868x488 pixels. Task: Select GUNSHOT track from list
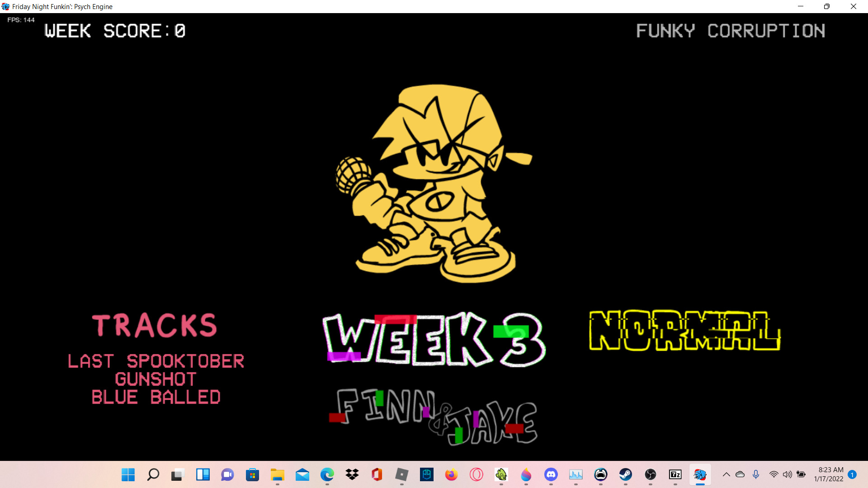click(156, 378)
